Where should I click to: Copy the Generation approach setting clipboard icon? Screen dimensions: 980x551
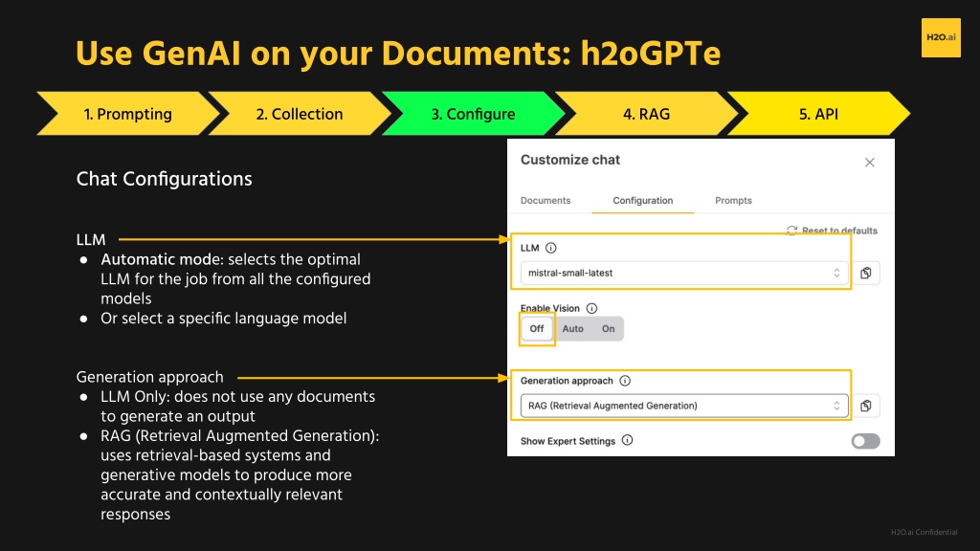(865, 406)
